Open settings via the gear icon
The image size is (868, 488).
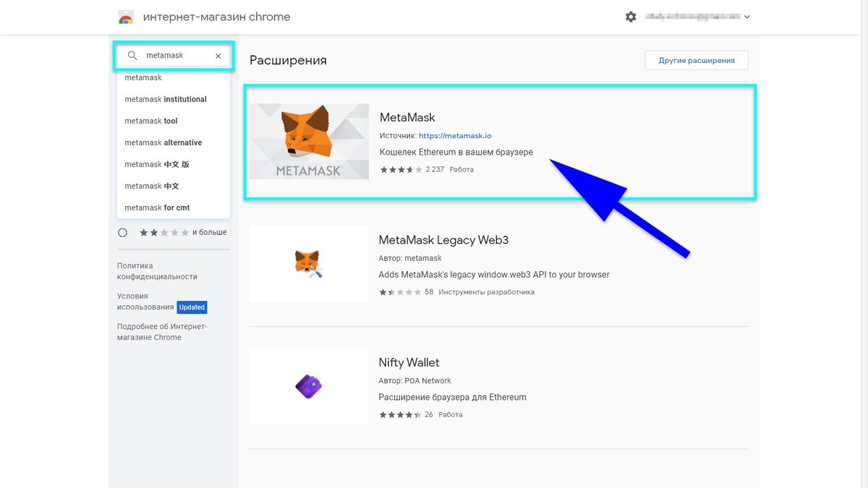point(631,17)
